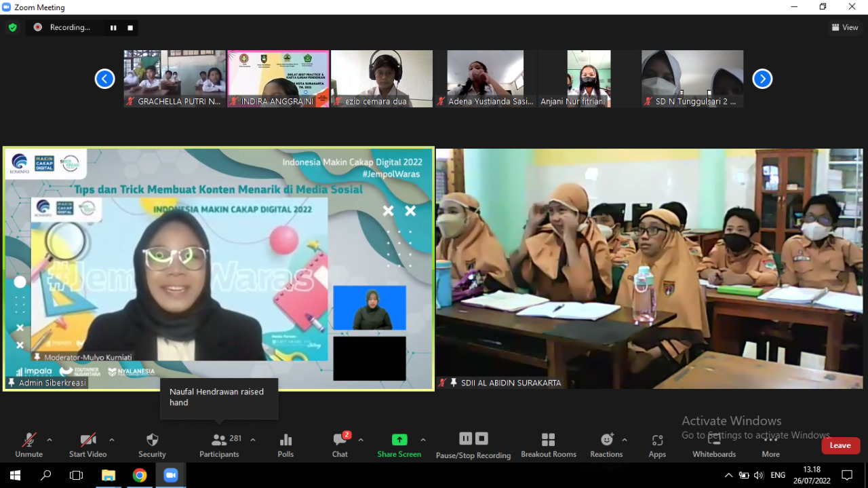This screenshot has width=868, height=488.
Task: Click the Admin Siberkreasi name label
Action: click(52, 383)
